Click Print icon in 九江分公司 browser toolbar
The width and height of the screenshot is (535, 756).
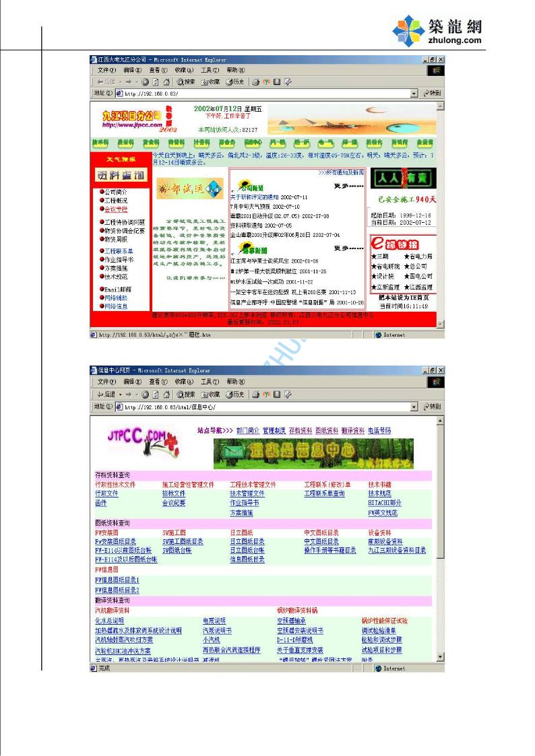pyautogui.click(x=255, y=82)
